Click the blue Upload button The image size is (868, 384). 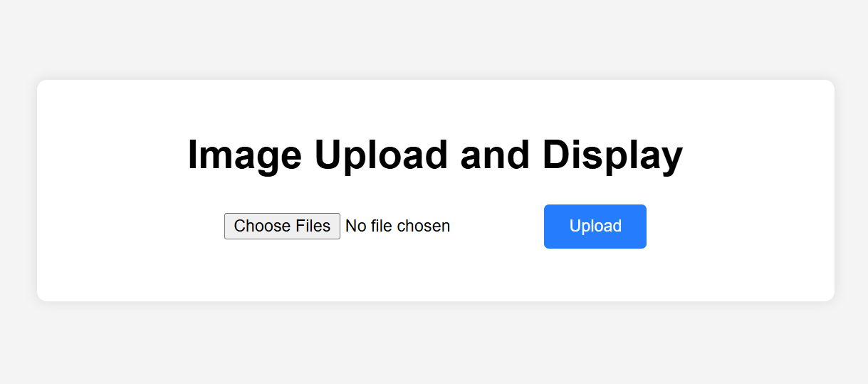coord(595,227)
